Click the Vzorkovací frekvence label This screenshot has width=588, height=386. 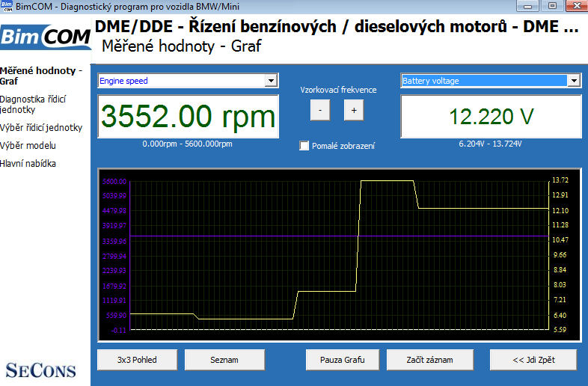338,90
